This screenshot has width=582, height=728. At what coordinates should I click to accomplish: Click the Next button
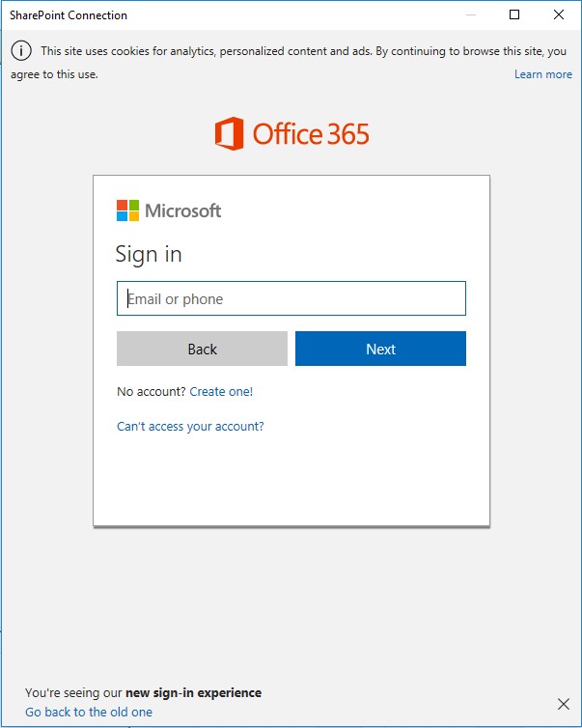point(380,349)
